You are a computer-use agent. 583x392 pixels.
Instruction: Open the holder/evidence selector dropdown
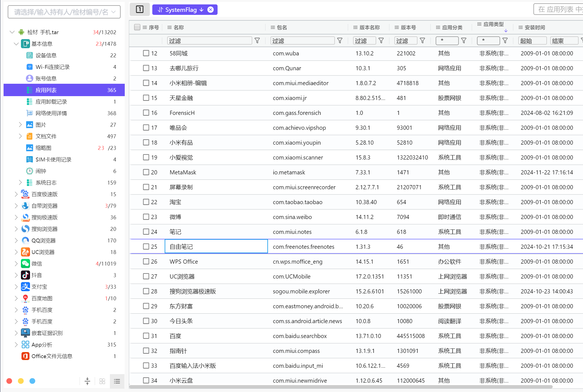click(x=64, y=12)
